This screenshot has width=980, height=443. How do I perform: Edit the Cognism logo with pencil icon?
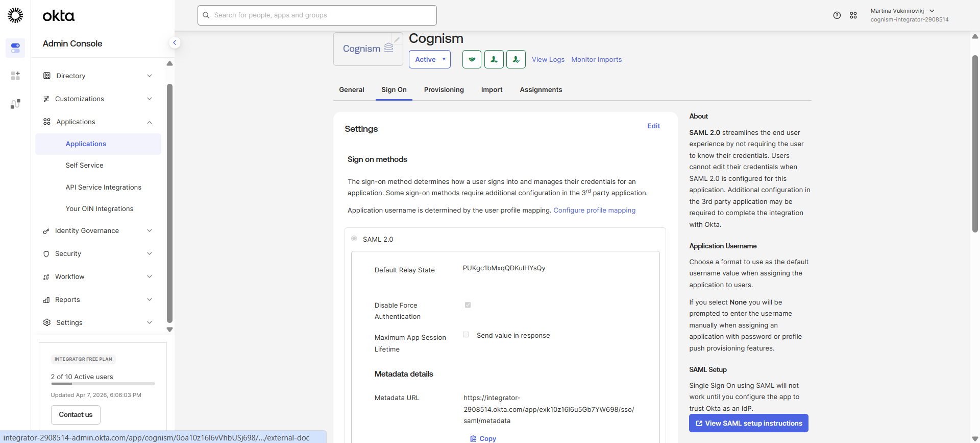coord(397,39)
